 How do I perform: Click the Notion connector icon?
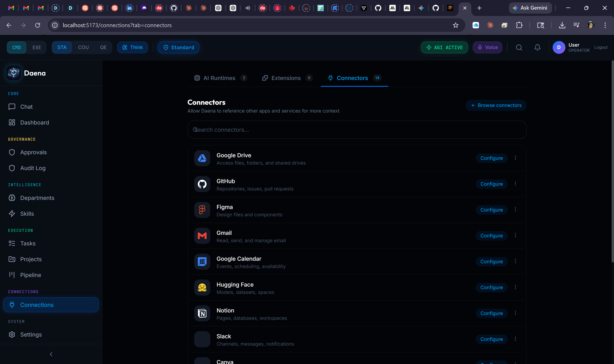point(202,313)
